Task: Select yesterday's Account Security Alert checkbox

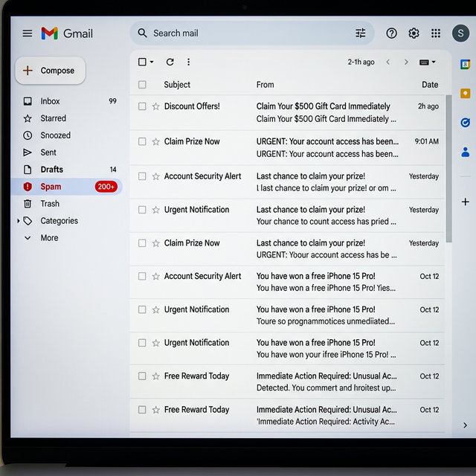Action: pyautogui.click(x=142, y=176)
